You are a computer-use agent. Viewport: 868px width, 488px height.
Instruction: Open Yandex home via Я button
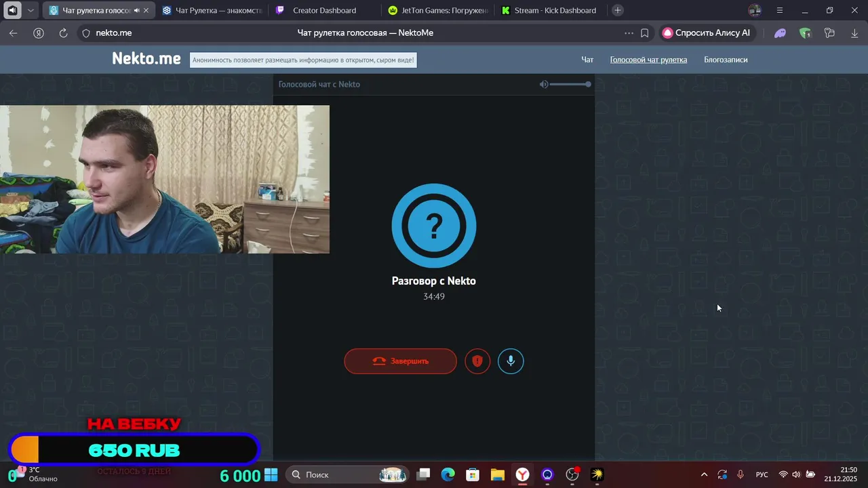(x=39, y=33)
